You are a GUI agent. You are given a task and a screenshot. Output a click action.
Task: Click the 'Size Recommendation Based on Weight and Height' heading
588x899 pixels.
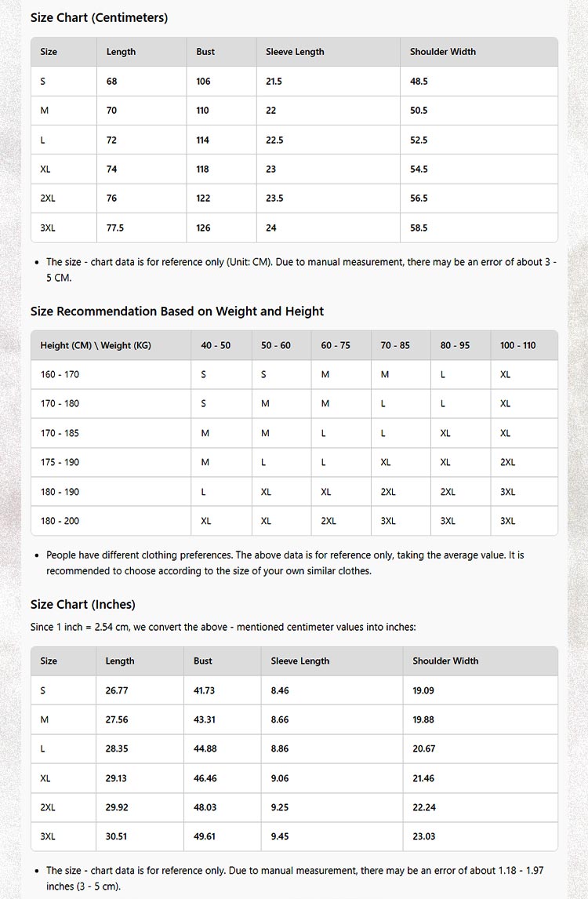point(176,311)
